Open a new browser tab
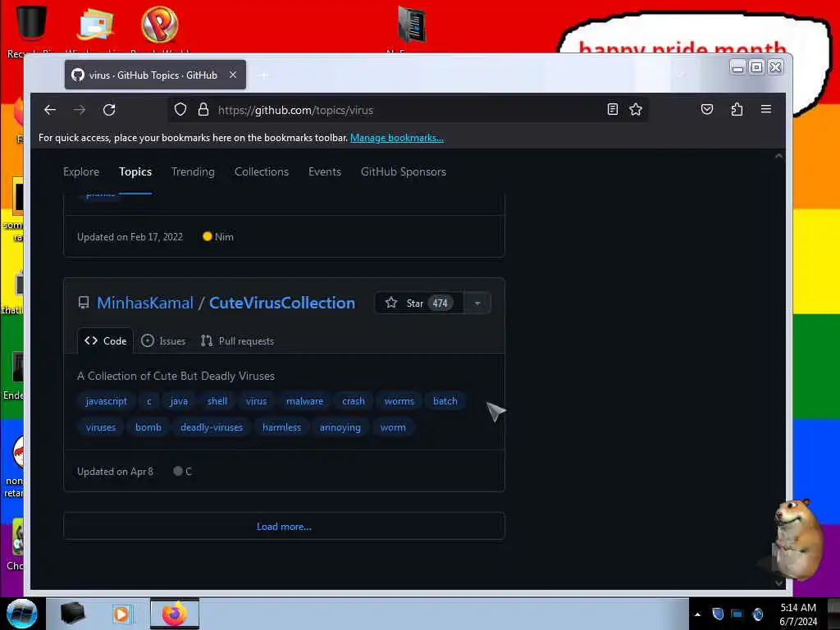Viewport: 840px width, 630px height. tap(264, 75)
